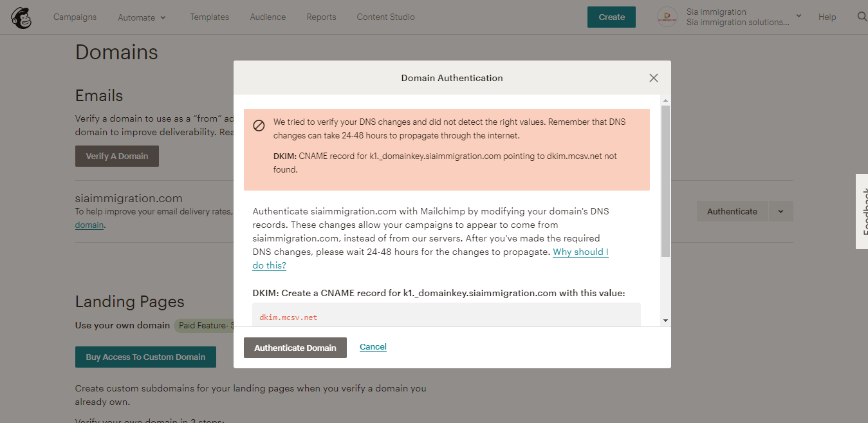
Task: Open Content Studio
Action: pyautogui.click(x=385, y=17)
